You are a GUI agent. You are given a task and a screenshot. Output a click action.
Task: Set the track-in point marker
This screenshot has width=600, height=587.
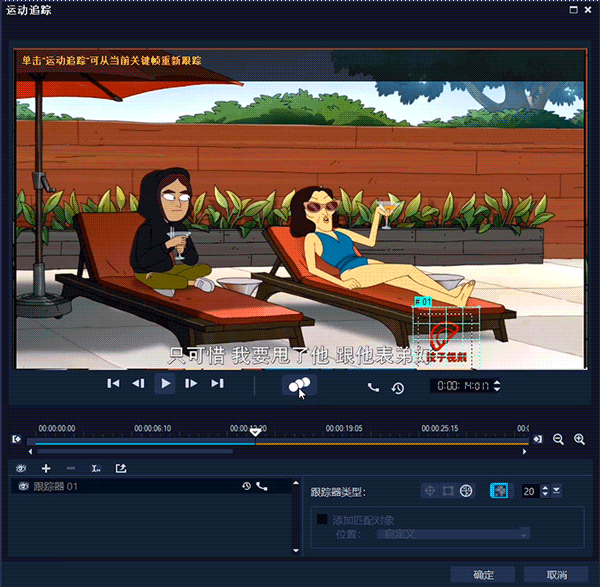point(16,439)
